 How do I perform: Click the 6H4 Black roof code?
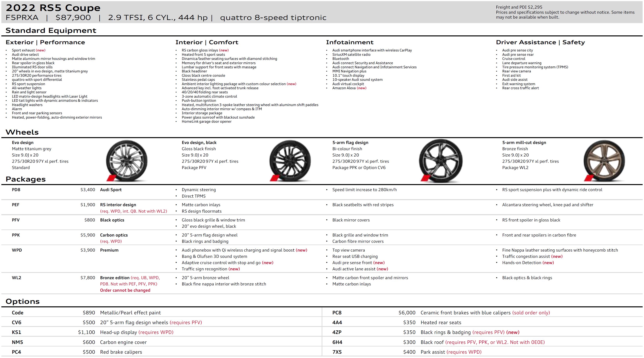(x=337, y=342)
